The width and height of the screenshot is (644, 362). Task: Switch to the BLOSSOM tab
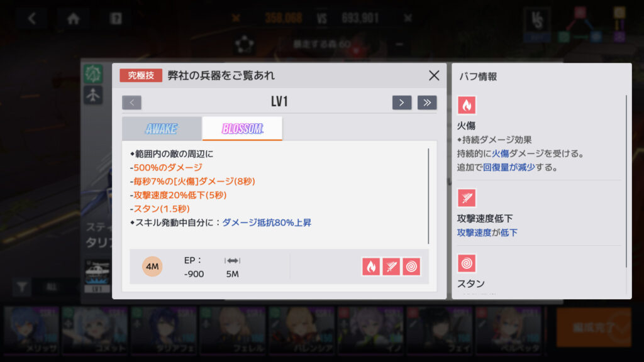(242, 128)
